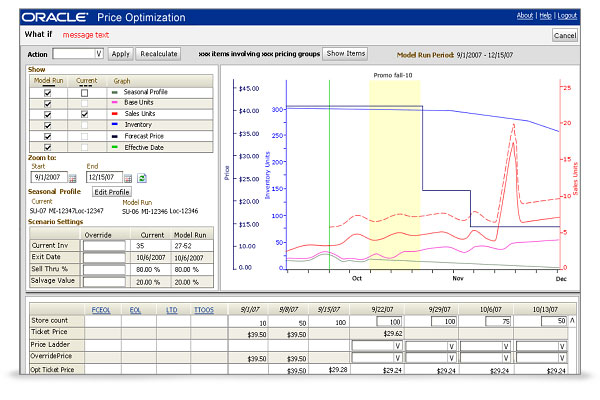The width and height of the screenshot is (600, 400).
Task: Click the LTD column link
Action: click(171, 310)
